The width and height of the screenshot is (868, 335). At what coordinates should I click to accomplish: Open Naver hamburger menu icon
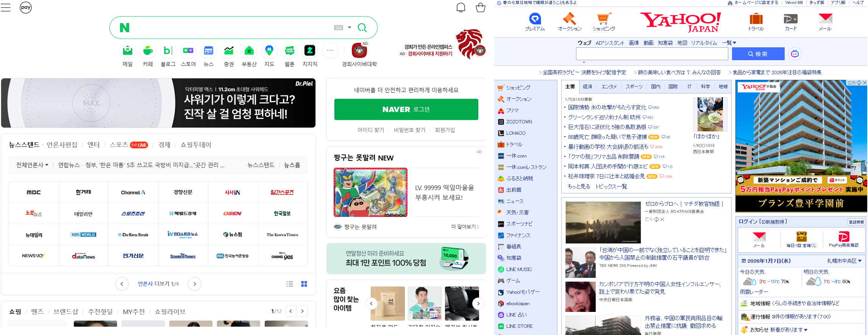[6, 7]
